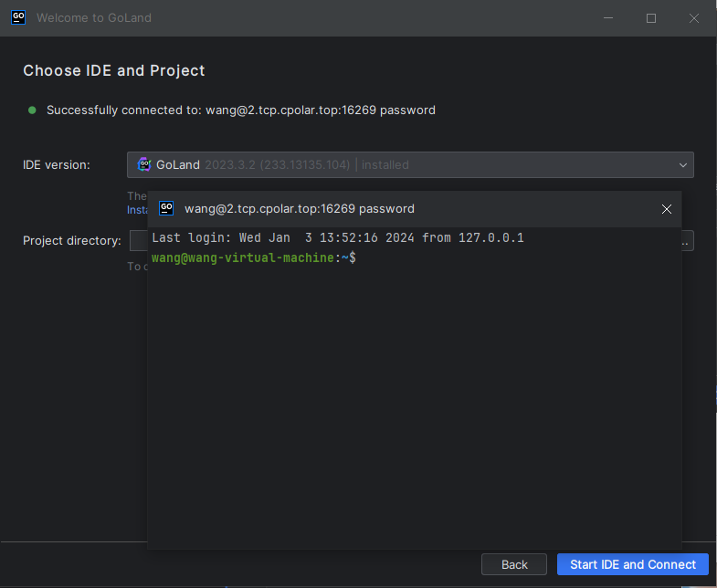Close the Welcome to GoLand window
This screenshot has height=588, width=717.
(694, 17)
